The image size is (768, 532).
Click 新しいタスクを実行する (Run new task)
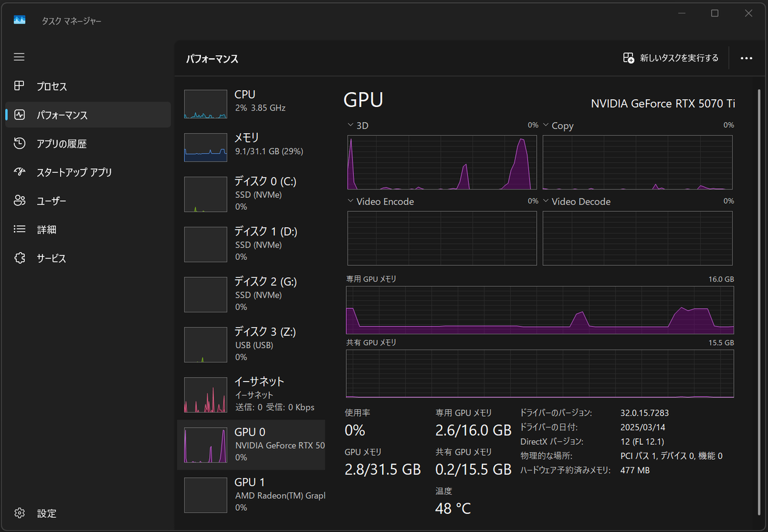pos(671,58)
